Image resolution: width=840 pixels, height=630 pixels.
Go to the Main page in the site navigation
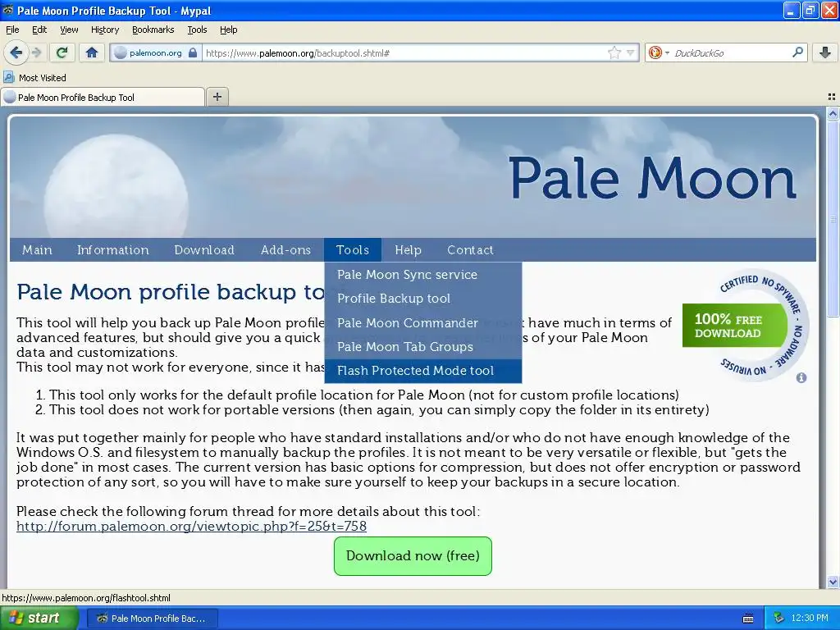tap(37, 249)
